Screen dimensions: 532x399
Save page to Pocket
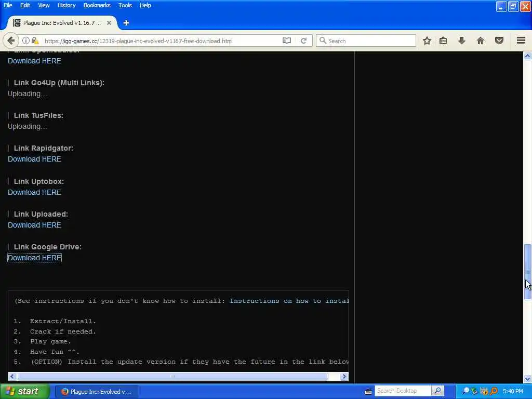[499, 41]
